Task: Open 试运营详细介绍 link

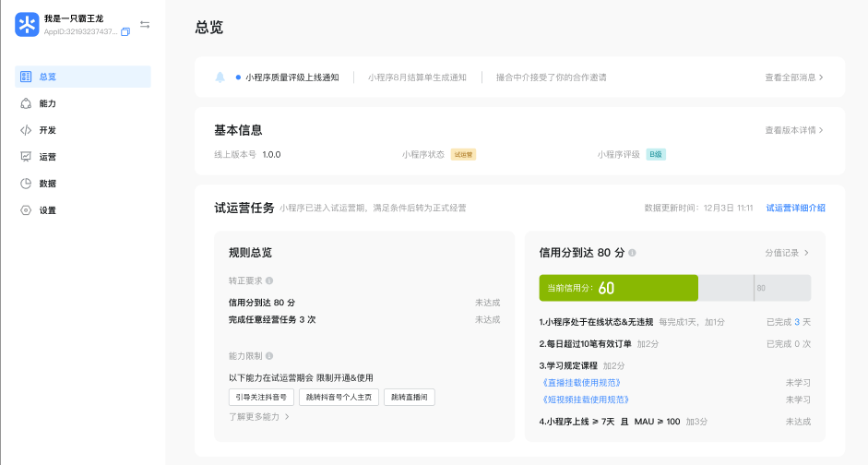Action: (795, 209)
